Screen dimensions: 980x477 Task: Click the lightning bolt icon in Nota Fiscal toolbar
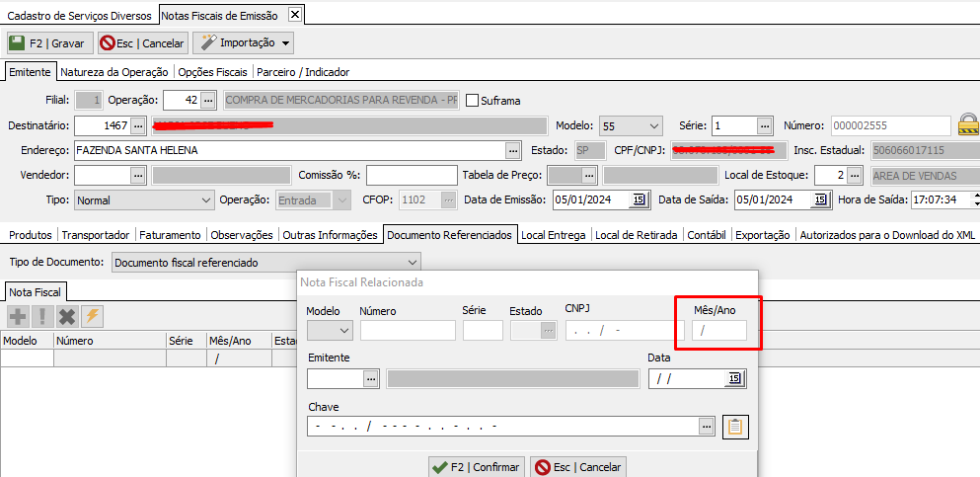[93, 316]
